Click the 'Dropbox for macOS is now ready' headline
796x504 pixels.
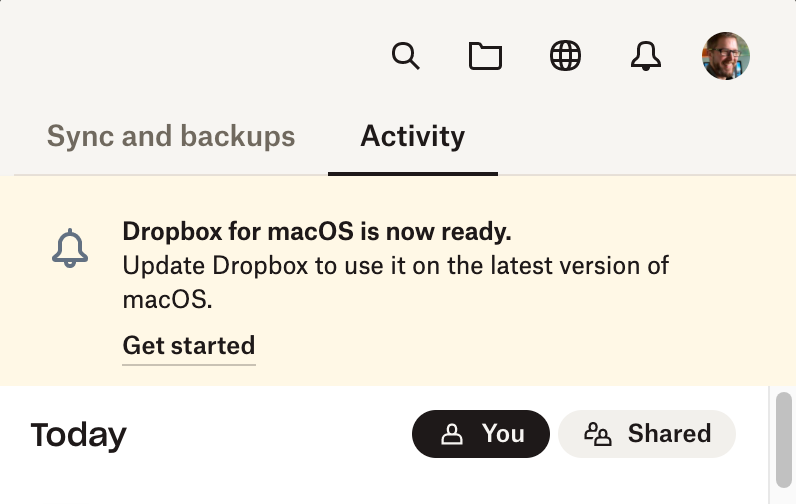pos(316,232)
